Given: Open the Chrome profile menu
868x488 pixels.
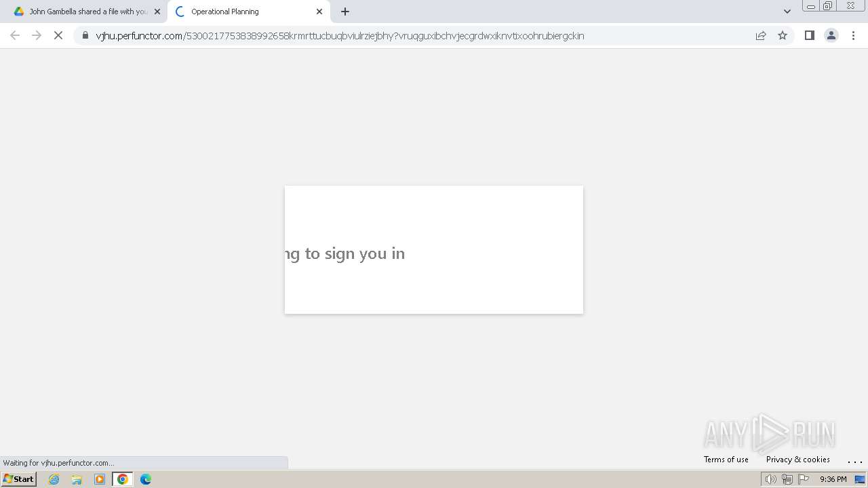Looking at the screenshot, I should pyautogui.click(x=831, y=35).
